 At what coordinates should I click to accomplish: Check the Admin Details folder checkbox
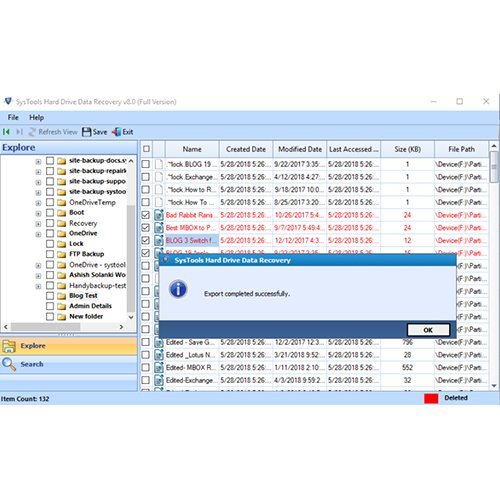50,306
